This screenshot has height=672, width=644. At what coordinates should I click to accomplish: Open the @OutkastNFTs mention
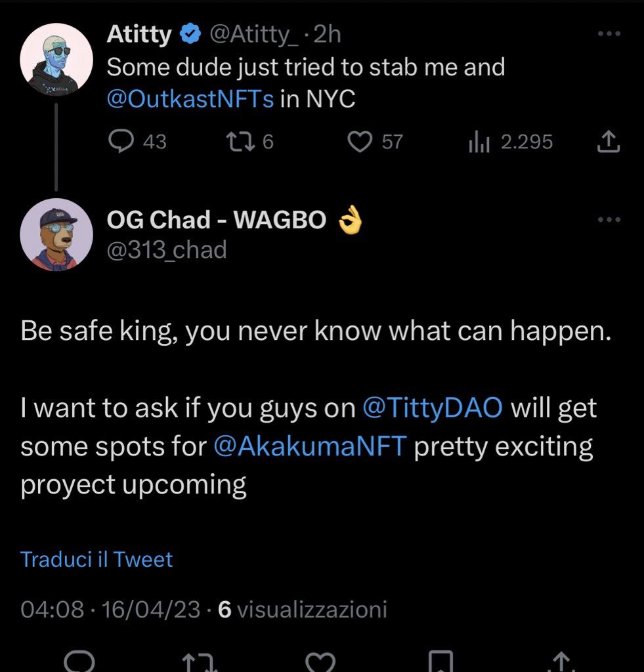click(x=190, y=99)
